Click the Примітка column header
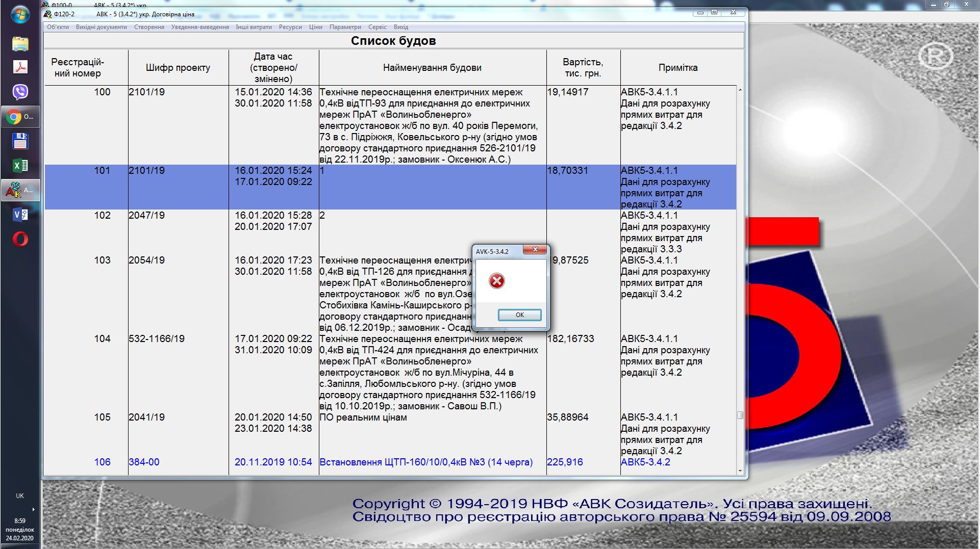980x549 pixels. pyautogui.click(x=678, y=67)
